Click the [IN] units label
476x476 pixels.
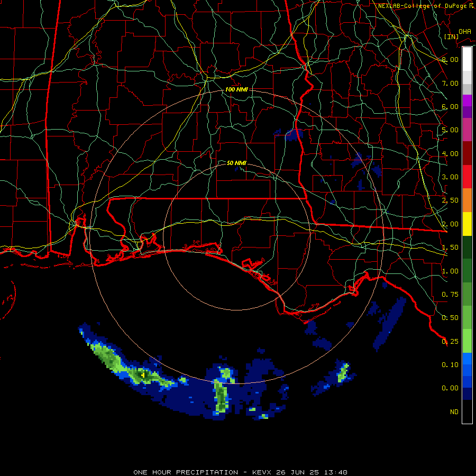pos(451,36)
